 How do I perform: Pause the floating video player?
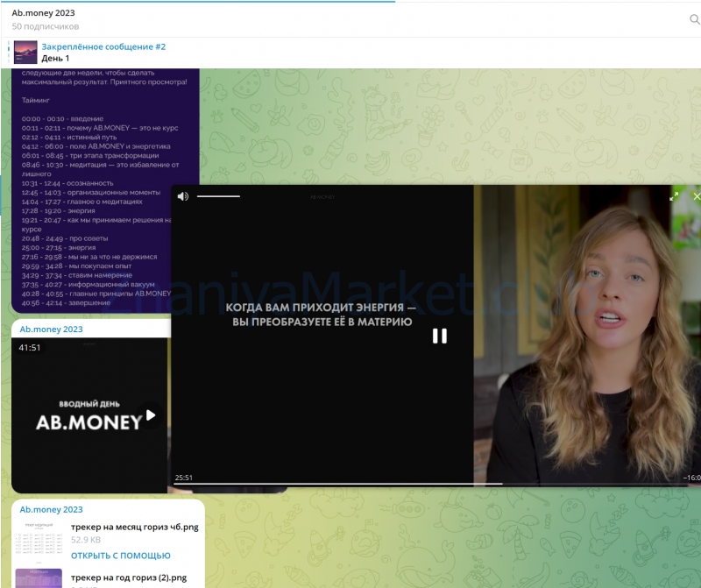click(440, 336)
